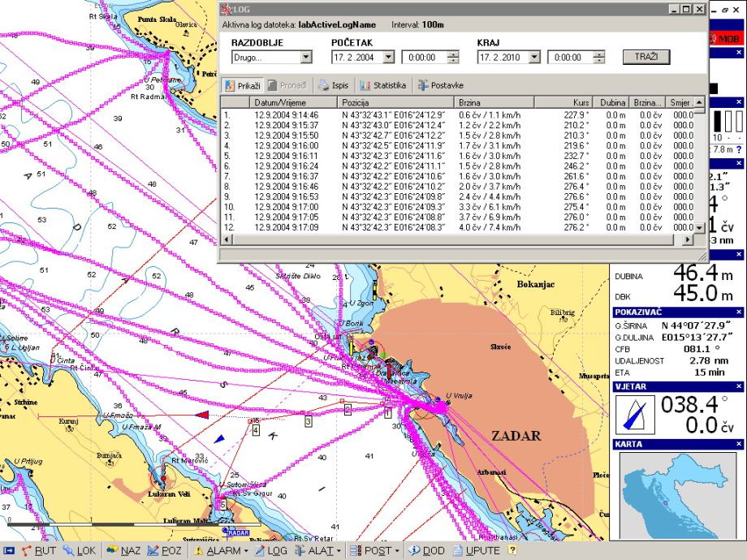Click the RADAR label at chart bottom
The image size is (747, 560).
(236, 532)
